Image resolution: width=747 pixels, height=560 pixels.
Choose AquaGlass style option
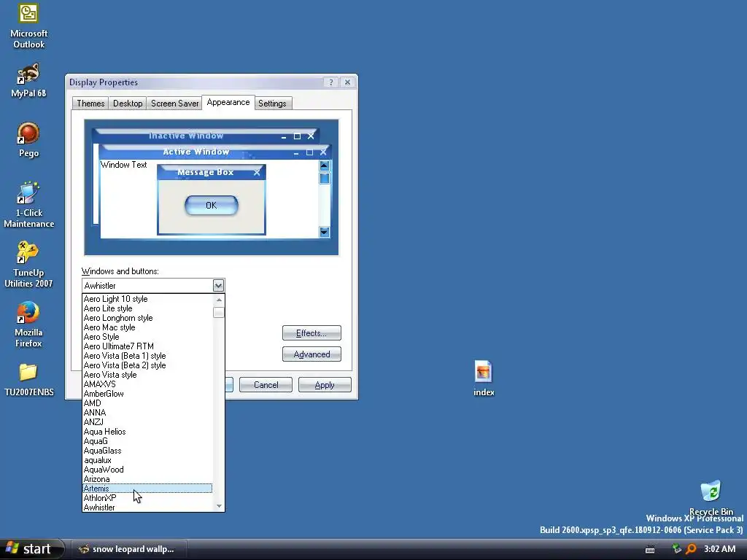coord(147,451)
